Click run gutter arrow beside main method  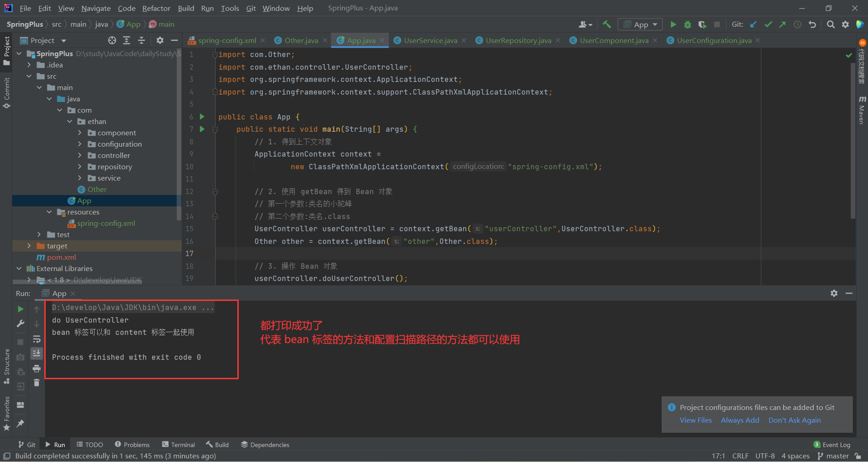pyautogui.click(x=202, y=129)
